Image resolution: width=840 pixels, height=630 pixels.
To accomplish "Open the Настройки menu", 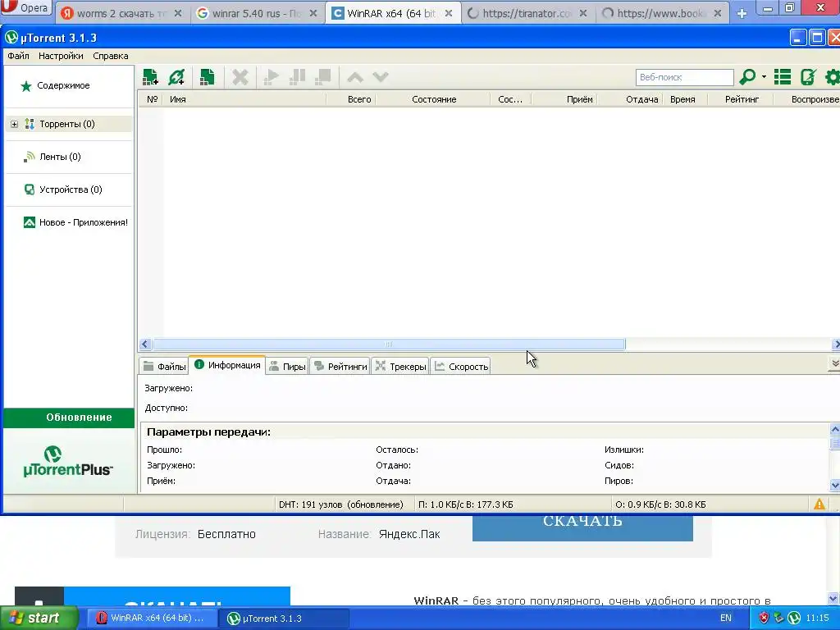I will pyautogui.click(x=61, y=56).
